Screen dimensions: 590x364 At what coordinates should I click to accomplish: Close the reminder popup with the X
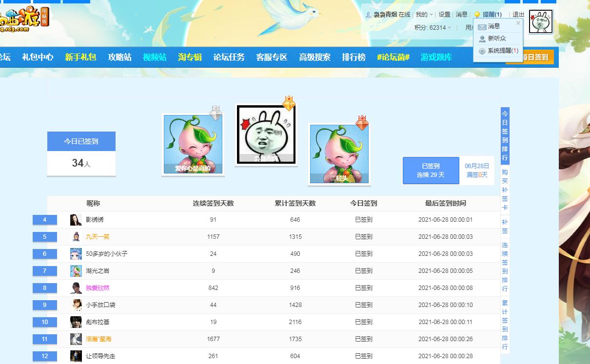point(518,23)
